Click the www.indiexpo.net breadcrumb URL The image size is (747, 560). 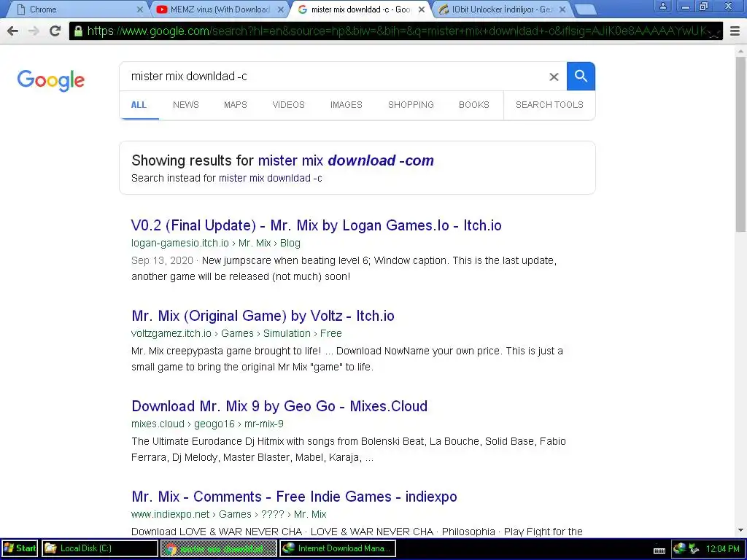(228, 514)
